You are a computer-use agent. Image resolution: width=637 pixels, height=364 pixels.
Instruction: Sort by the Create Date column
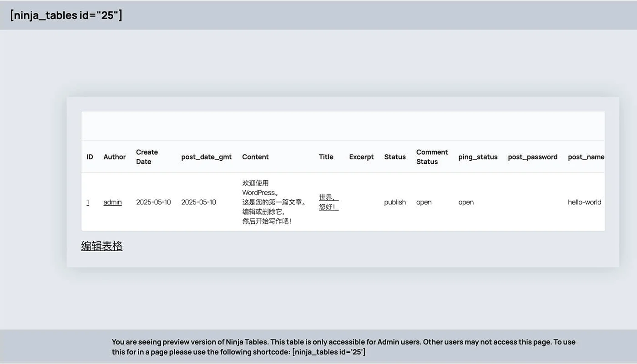[147, 157]
